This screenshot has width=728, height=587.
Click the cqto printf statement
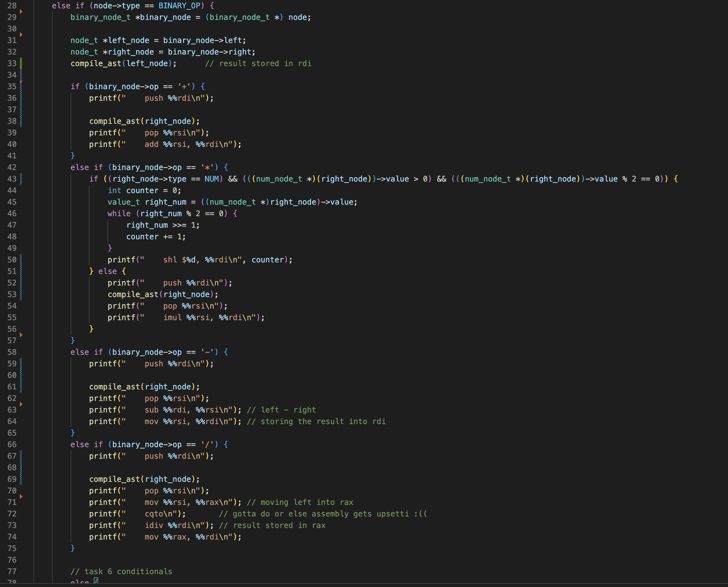click(x=137, y=514)
